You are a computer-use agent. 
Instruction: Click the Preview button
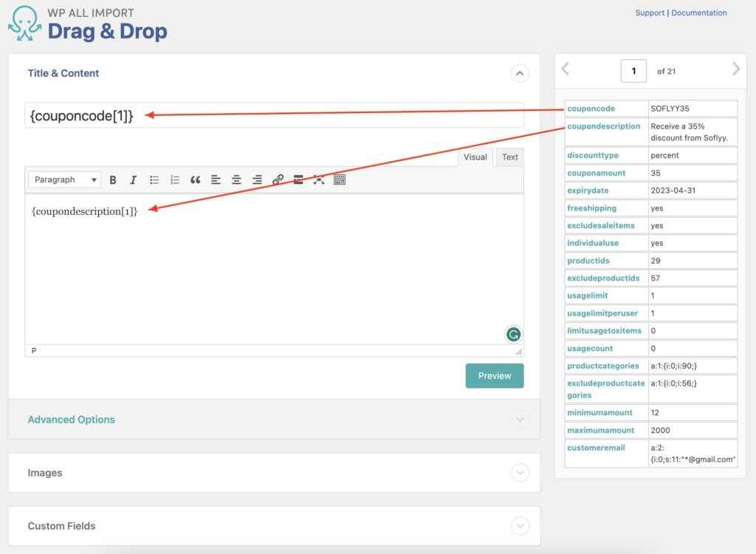[495, 375]
